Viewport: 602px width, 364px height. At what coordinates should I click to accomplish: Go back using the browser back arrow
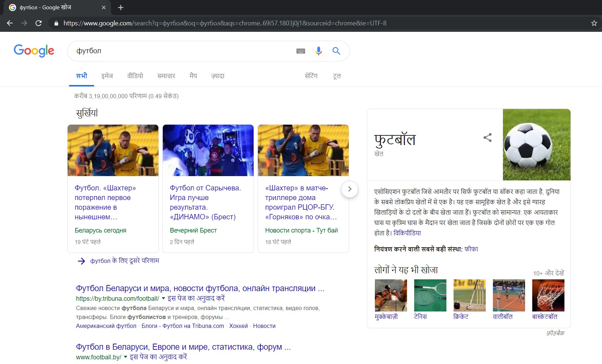click(x=10, y=23)
